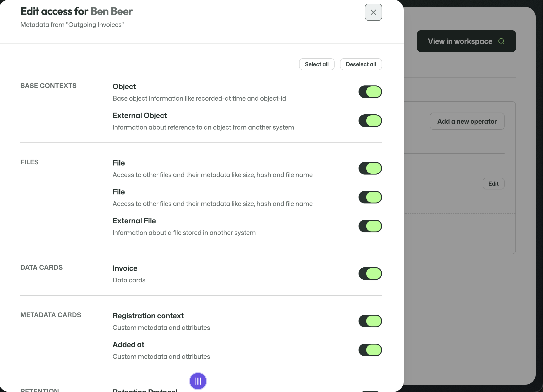Click Add a new operator button

coord(467,121)
